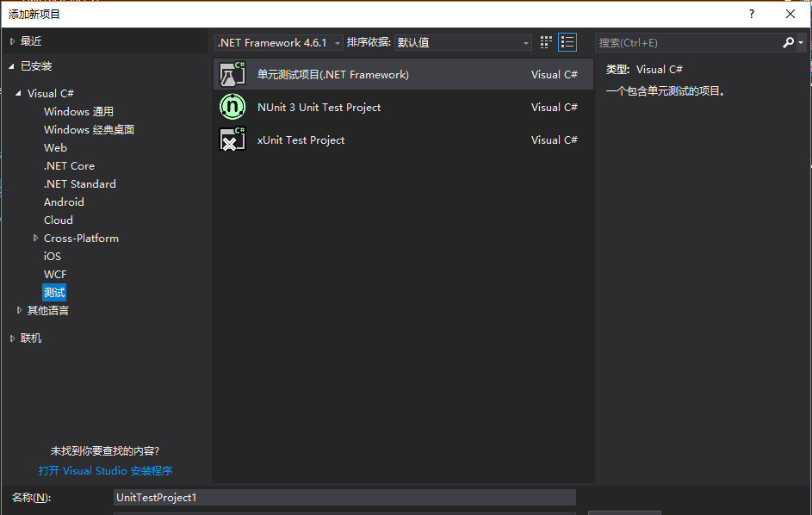Click the Visual C# tree label
Image resolution: width=812 pixels, height=515 pixels.
[x=51, y=93]
